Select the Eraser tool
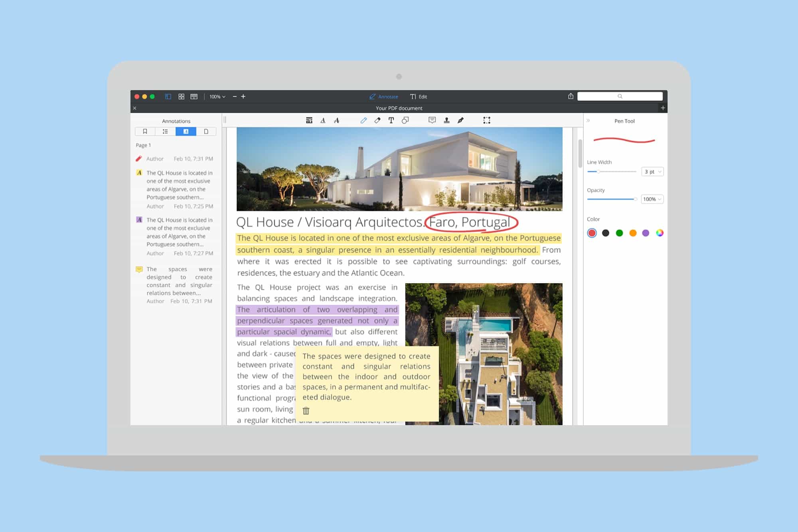 [377, 120]
